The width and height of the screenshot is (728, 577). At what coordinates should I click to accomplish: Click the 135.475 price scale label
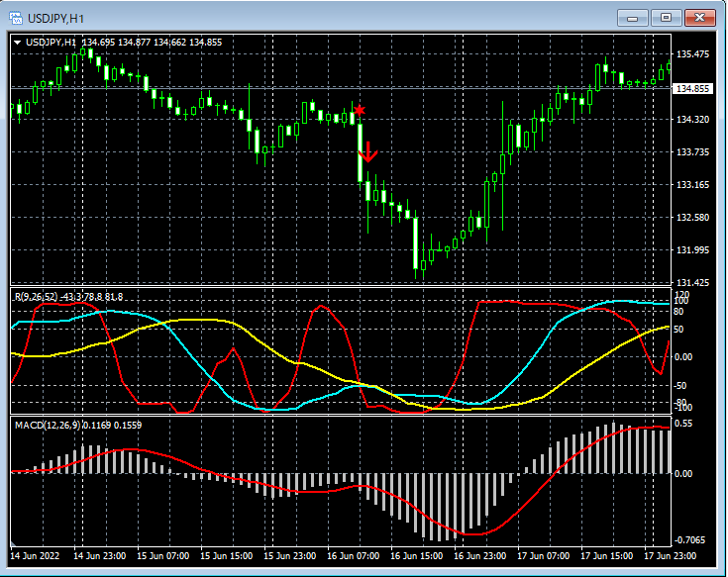click(692, 53)
